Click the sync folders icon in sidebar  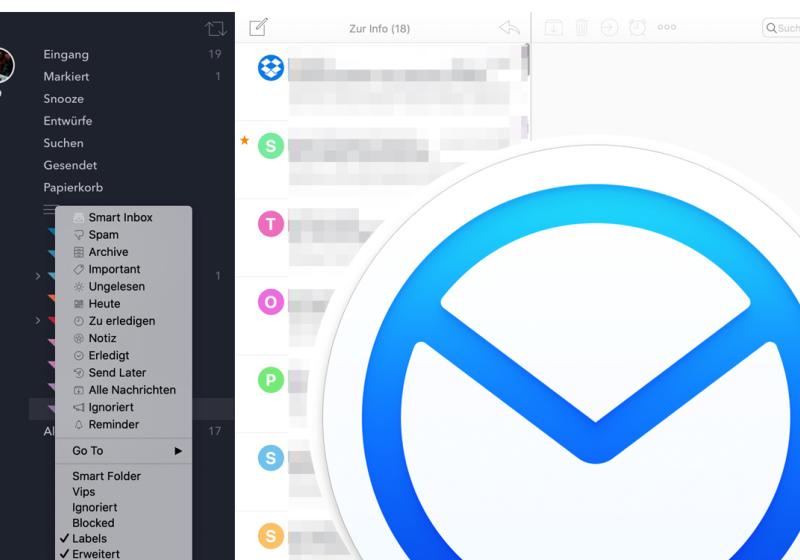(216, 28)
